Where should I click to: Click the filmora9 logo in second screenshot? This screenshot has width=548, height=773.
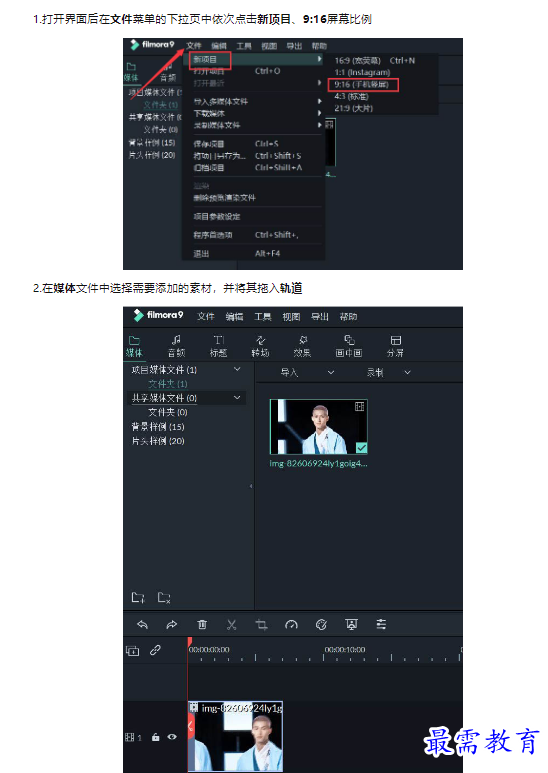coord(158,315)
